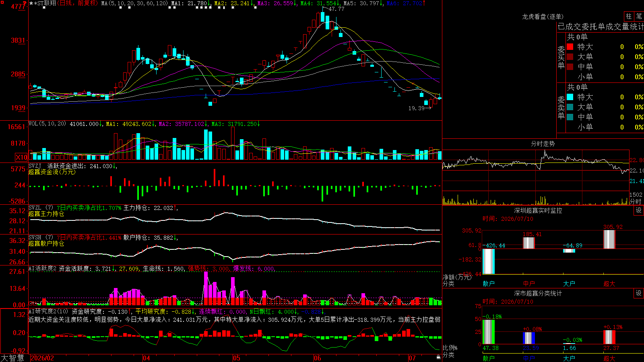Image resolution: width=644 pixels, height=362 pixels.
Task: Click the 47.77 high price annotation
Action: [336, 9]
